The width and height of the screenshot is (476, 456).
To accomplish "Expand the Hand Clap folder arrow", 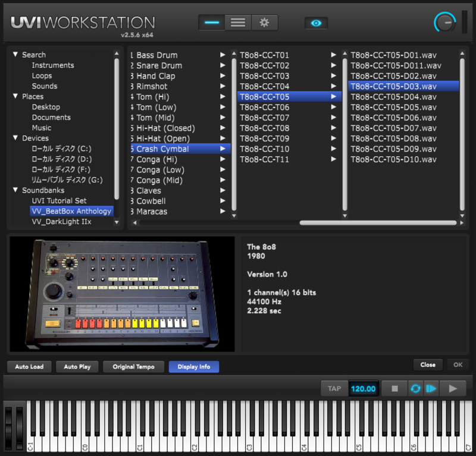I will tap(223, 76).
